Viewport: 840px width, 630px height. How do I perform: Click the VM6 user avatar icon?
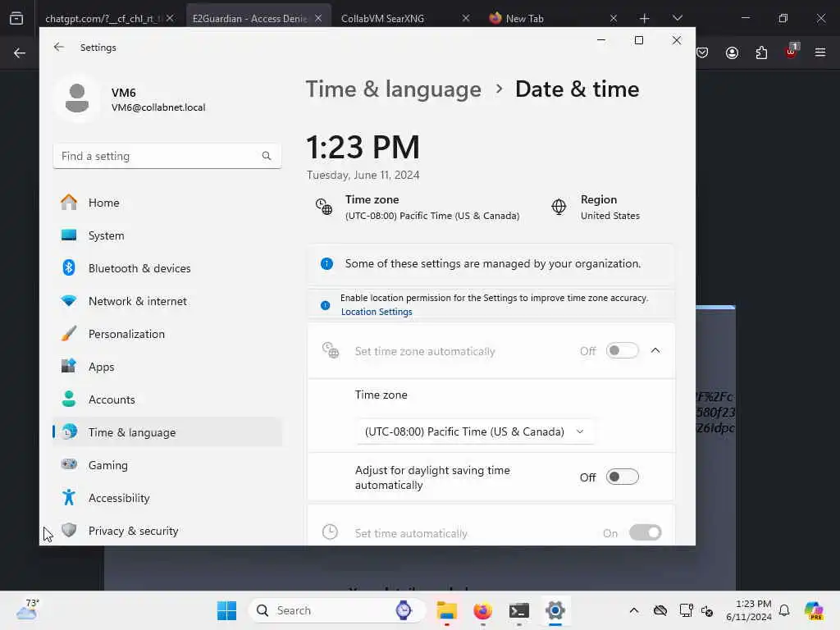click(x=77, y=98)
